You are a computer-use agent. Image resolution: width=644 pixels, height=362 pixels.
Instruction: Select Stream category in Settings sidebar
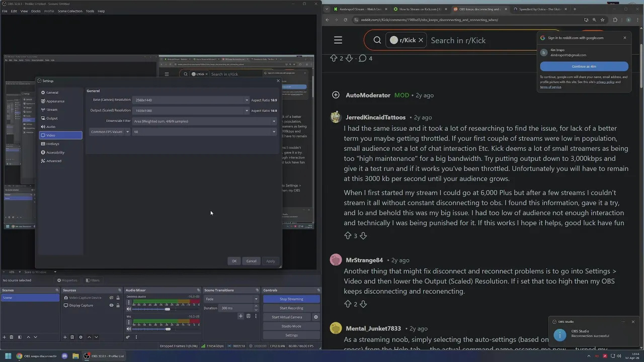tap(61, 110)
